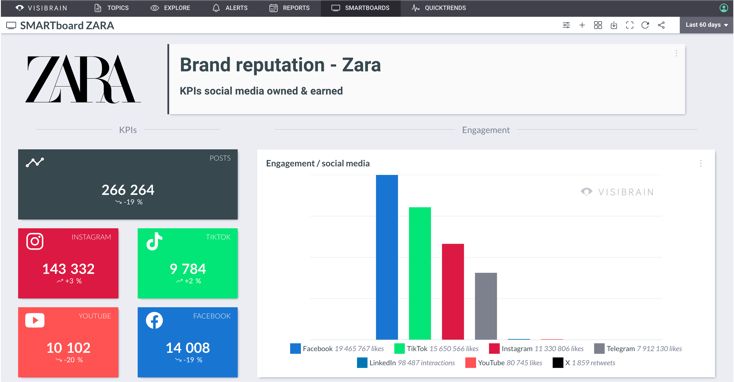Open the Topics section
This screenshot has width=734, height=382.
coord(111,8)
